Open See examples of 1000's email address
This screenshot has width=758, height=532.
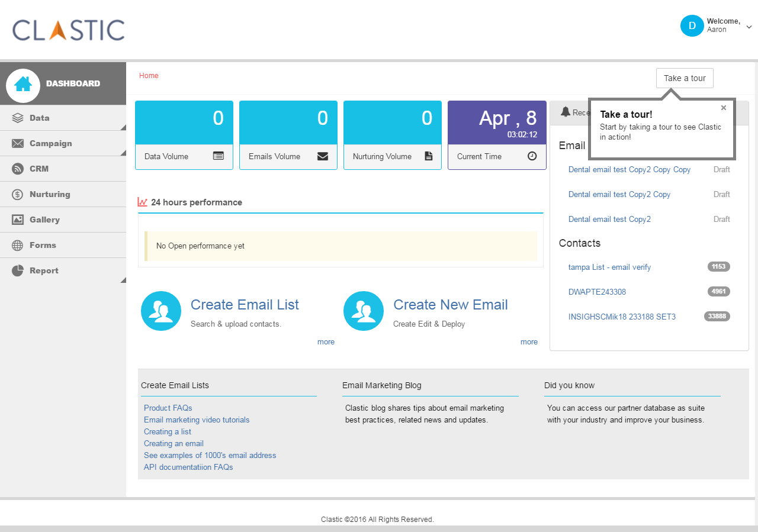coord(210,455)
